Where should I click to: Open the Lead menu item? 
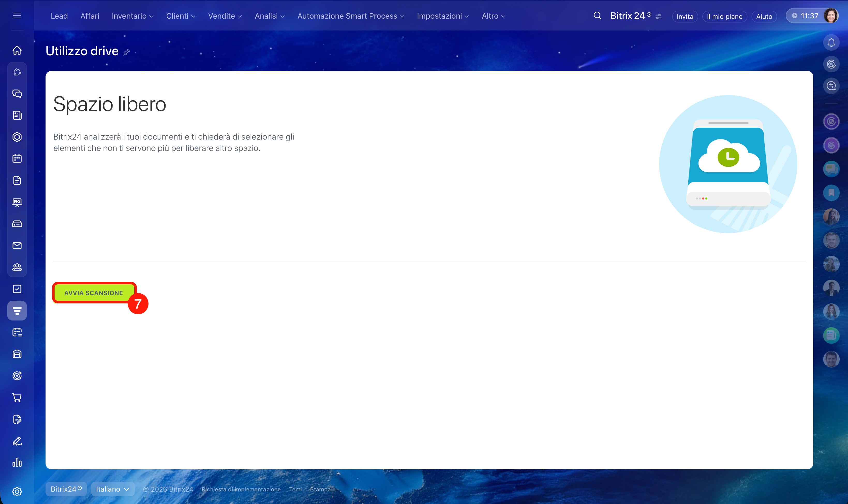click(59, 16)
